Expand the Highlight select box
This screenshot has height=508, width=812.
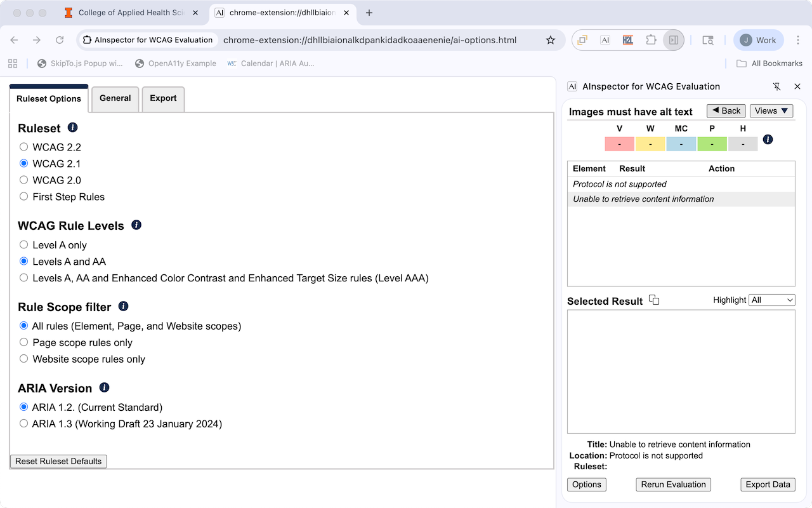click(x=771, y=300)
